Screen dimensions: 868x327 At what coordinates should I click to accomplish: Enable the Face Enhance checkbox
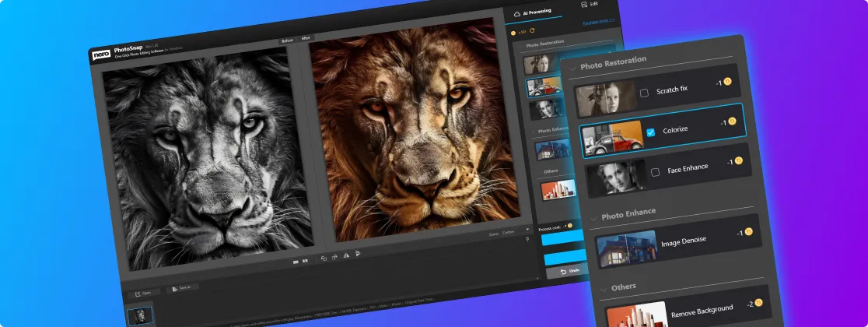656,172
